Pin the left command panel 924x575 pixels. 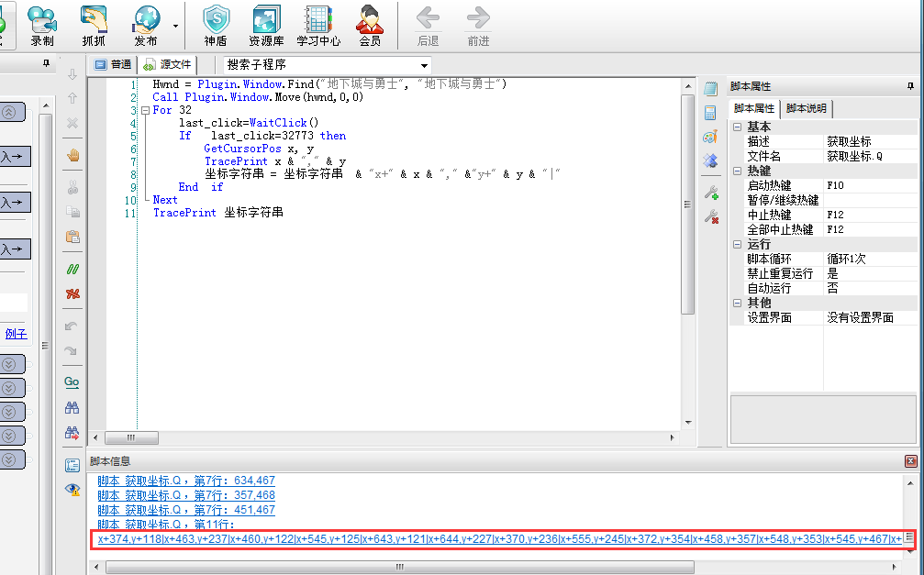click(x=47, y=63)
